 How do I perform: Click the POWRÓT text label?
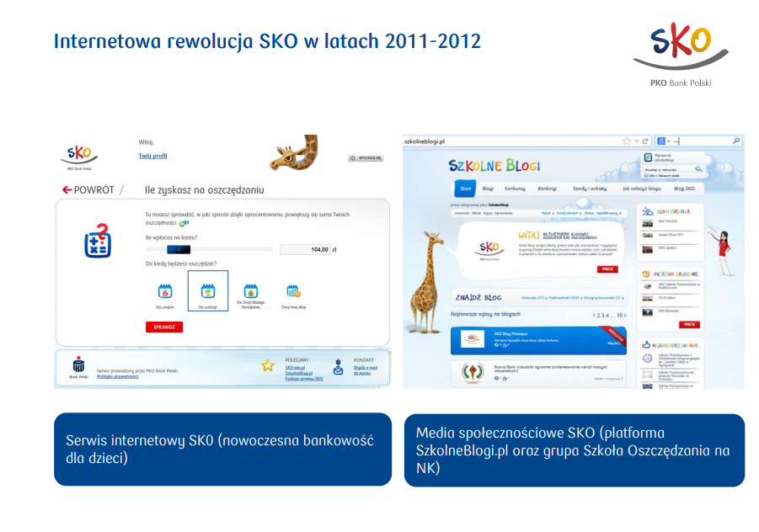click(x=94, y=190)
